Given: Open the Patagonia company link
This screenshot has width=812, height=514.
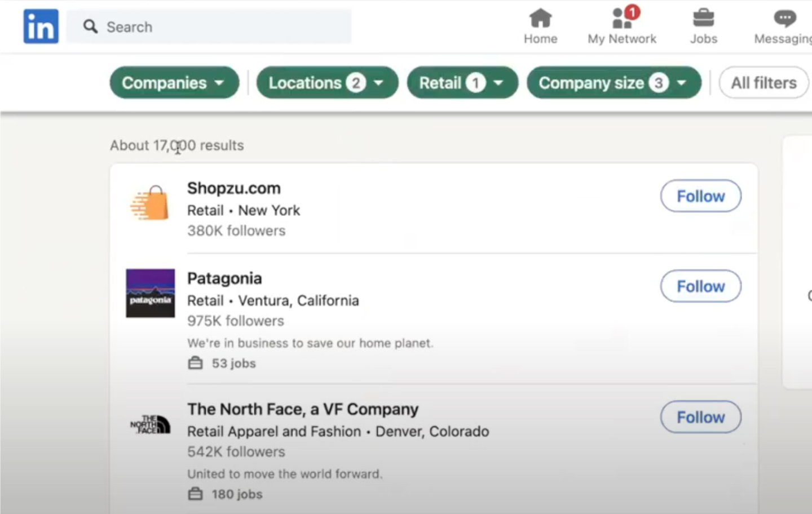Looking at the screenshot, I should point(224,278).
